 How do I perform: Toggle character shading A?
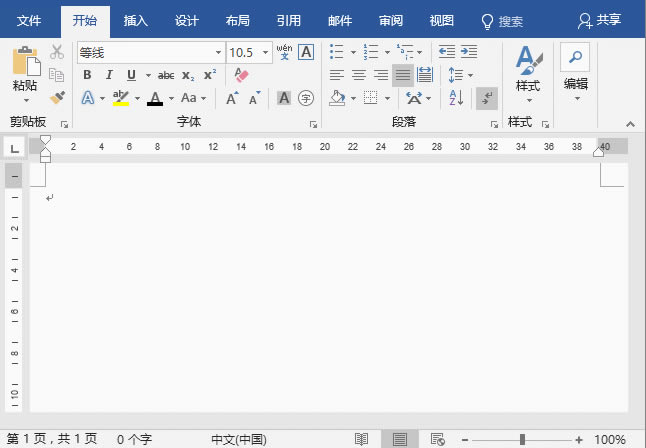(x=284, y=98)
